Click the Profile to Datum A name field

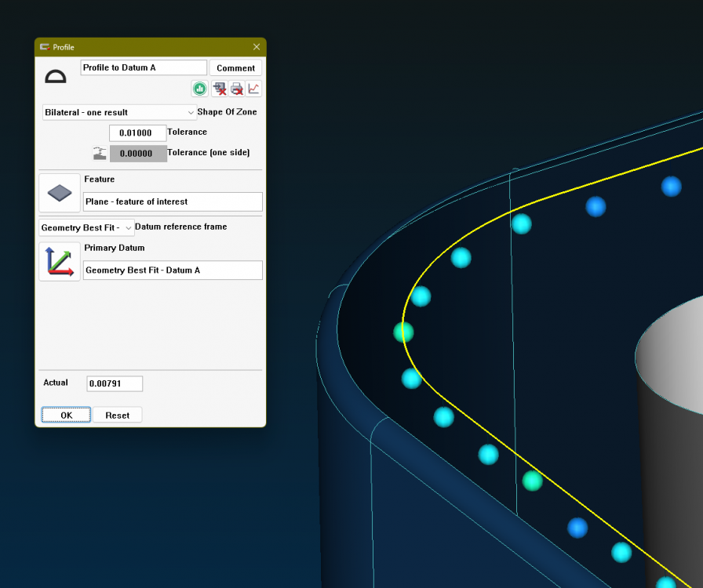point(144,68)
